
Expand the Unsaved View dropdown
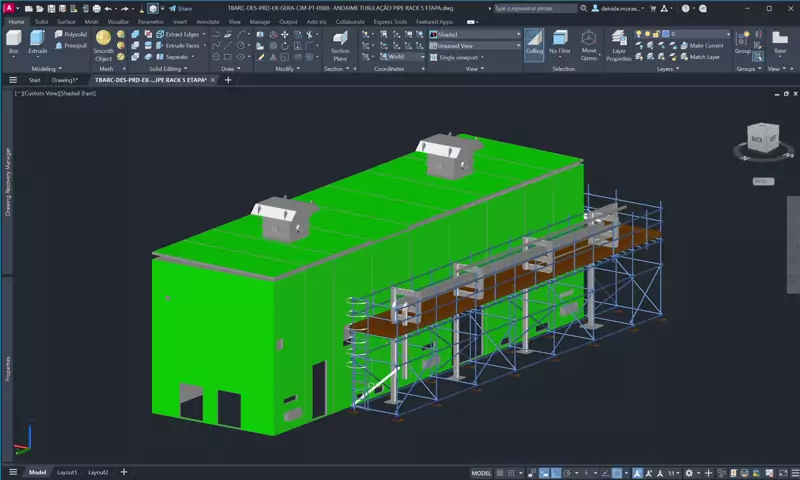tap(475, 45)
